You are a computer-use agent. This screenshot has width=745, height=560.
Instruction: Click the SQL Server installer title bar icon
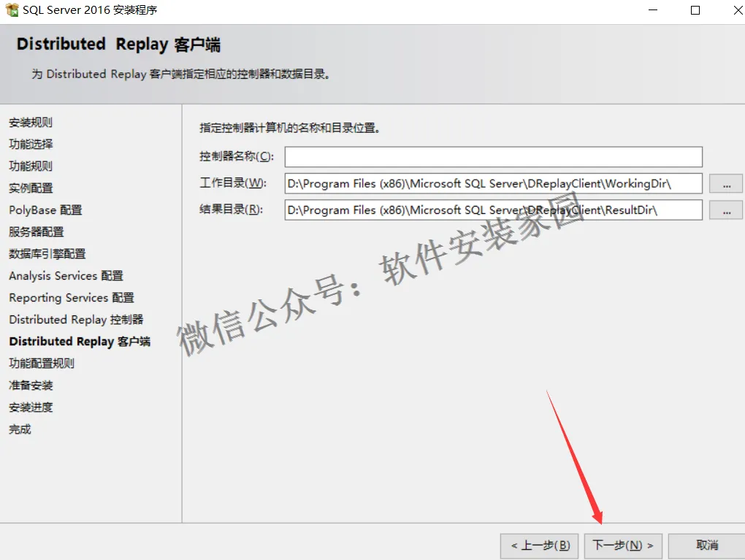pos(12,9)
